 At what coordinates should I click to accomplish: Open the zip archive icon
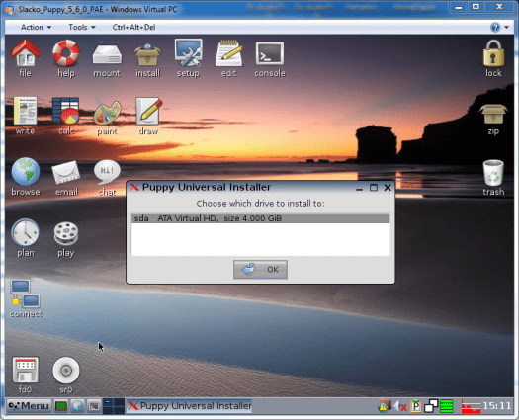493,115
